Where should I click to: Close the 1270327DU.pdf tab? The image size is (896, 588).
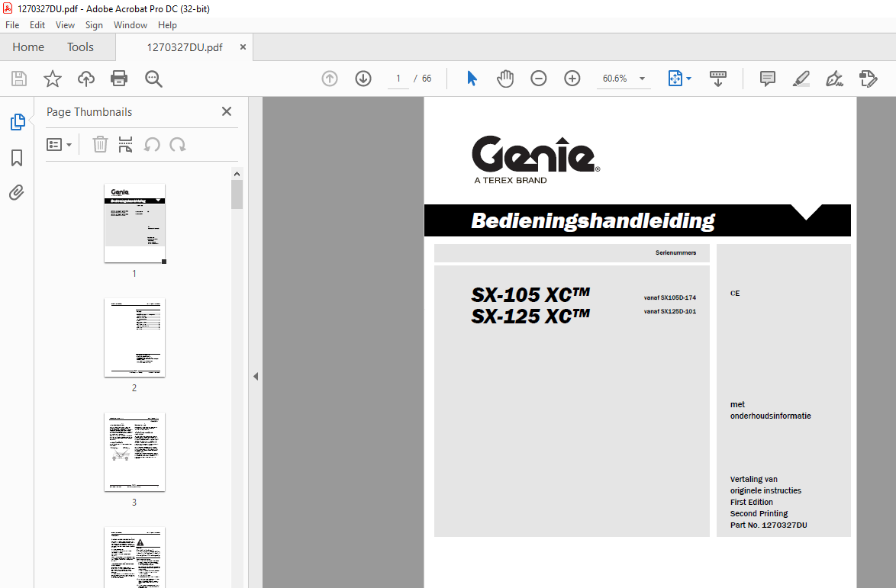point(243,47)
